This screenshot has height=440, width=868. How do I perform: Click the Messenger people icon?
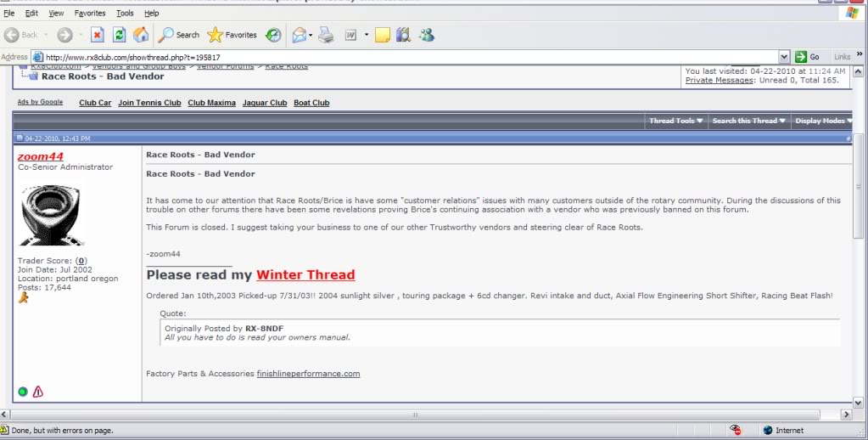[426, 35]
